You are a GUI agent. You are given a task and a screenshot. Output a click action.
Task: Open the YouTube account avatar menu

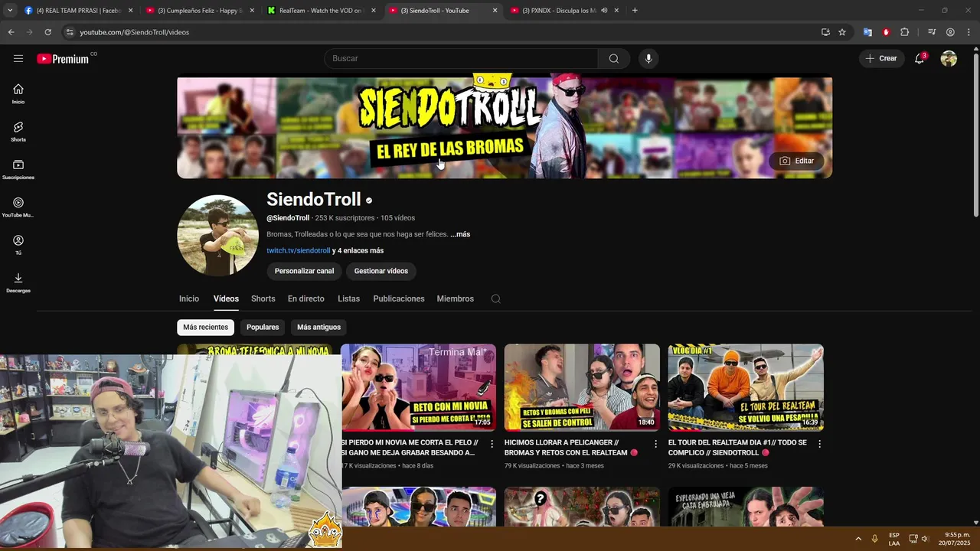[949, 58]
